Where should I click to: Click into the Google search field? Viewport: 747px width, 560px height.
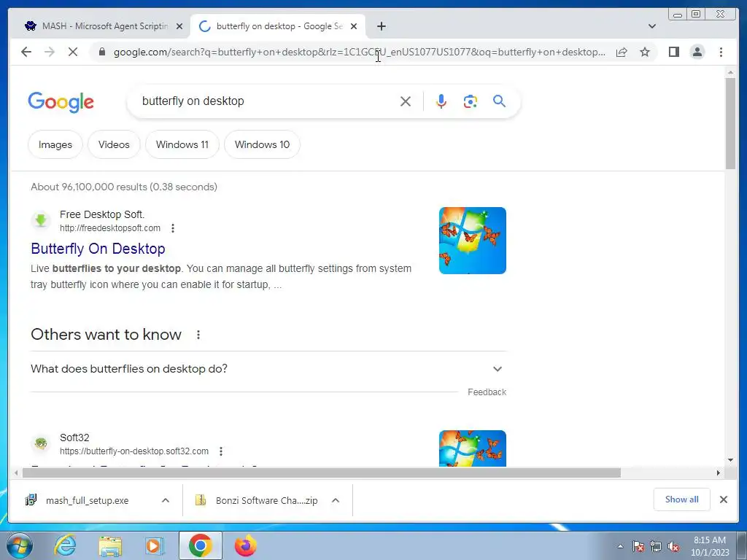[x=267, y=101]
